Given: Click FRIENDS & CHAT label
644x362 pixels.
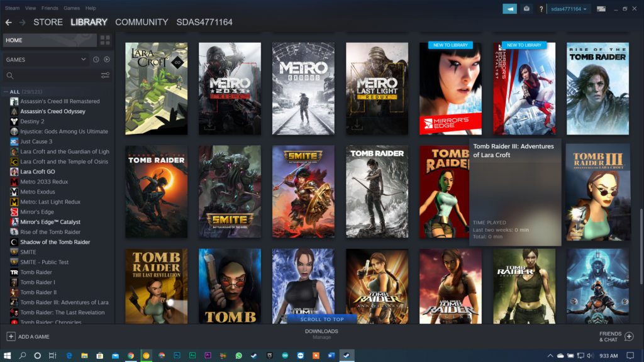Looking at the screenshot, I should [x=610, y=337].
